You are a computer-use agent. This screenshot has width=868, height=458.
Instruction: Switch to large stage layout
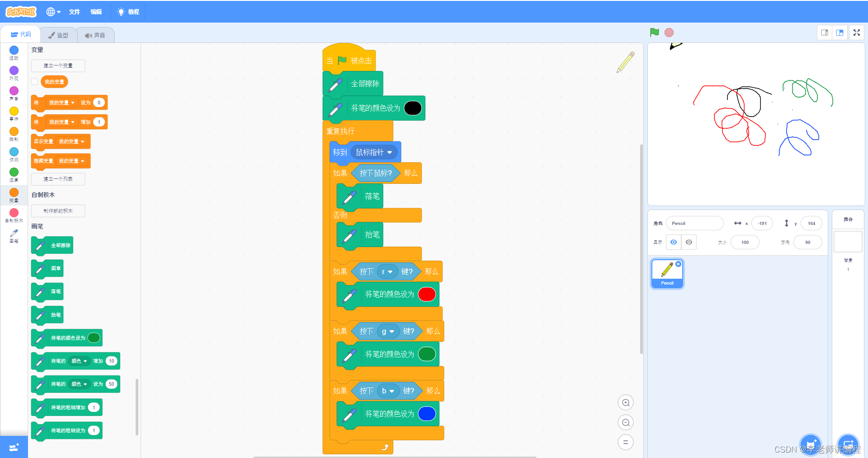coord(840,33)
